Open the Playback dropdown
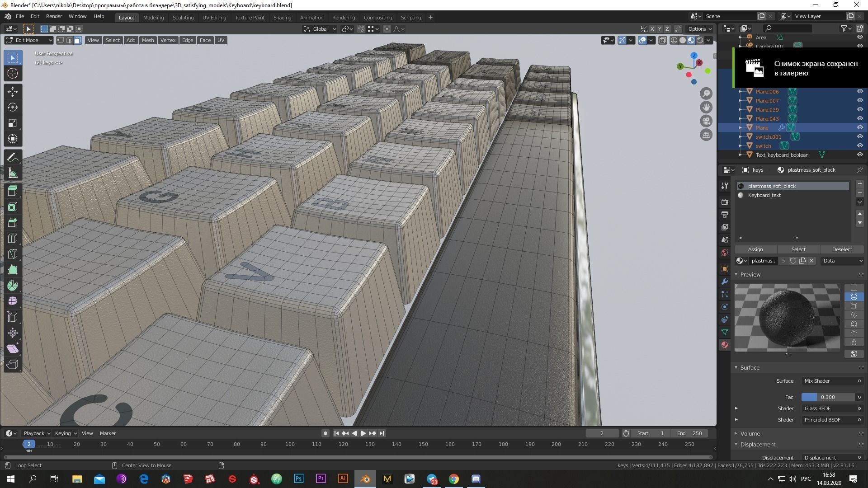 (x=37, y=433)
